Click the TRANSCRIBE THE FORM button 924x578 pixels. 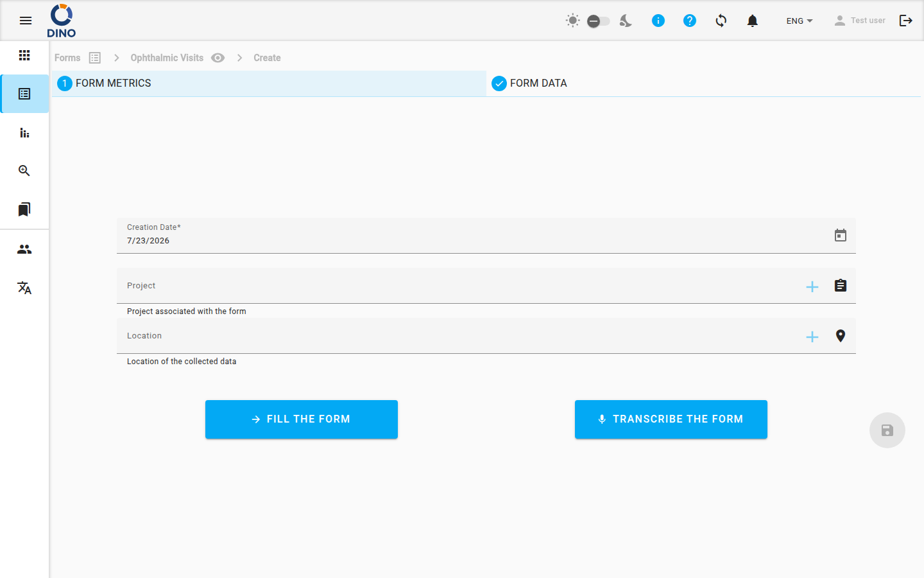point(671,419)
